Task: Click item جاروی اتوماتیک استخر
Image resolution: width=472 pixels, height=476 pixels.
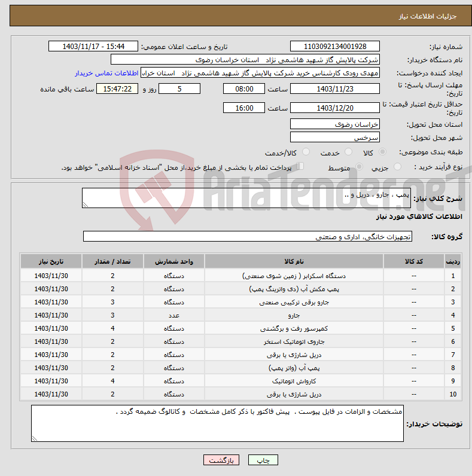Action: click(x=294, y=341)
